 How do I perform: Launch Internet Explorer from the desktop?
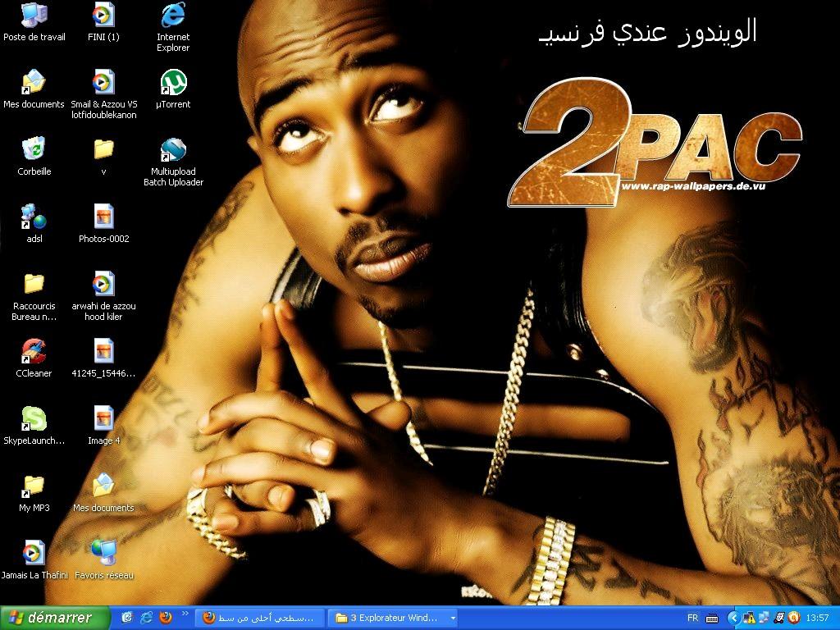point(173,27)
